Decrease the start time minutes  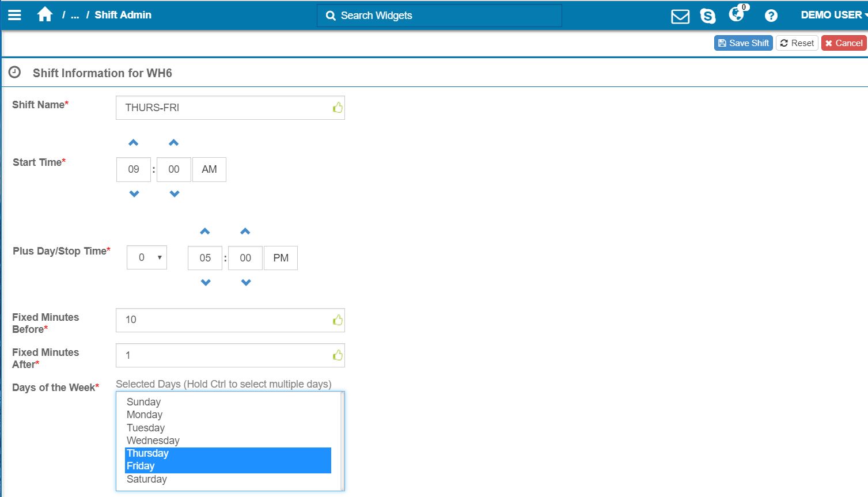pos(175,194)
